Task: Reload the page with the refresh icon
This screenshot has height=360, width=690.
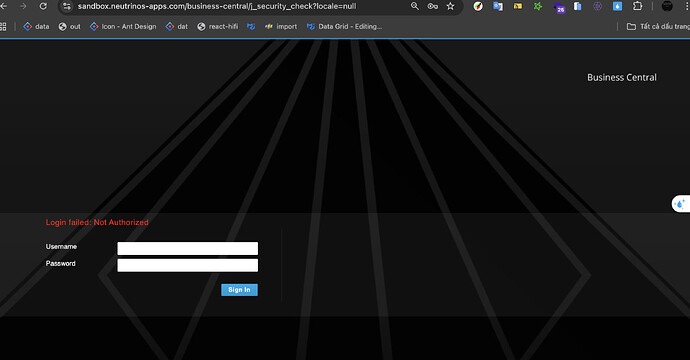Action: coord(43,6)
